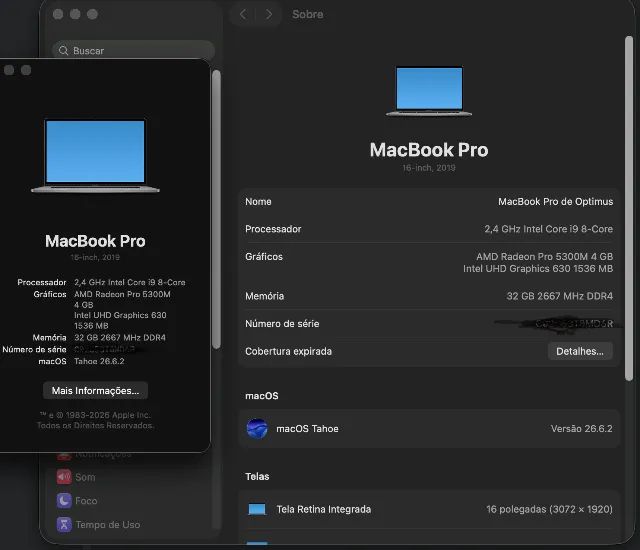Click the Número de série row in Settings

click(429, 324)
